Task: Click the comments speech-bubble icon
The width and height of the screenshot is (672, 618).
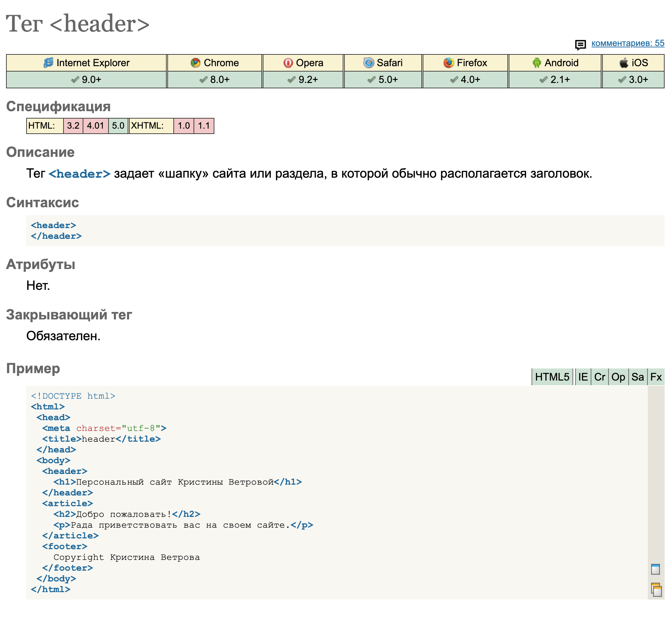Action: (580, 45)
